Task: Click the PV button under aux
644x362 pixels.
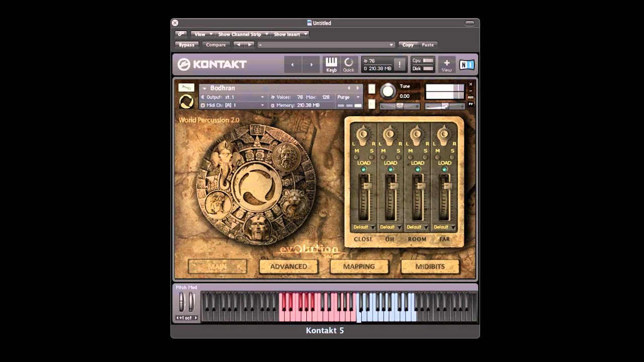Action: click(471, 104)
